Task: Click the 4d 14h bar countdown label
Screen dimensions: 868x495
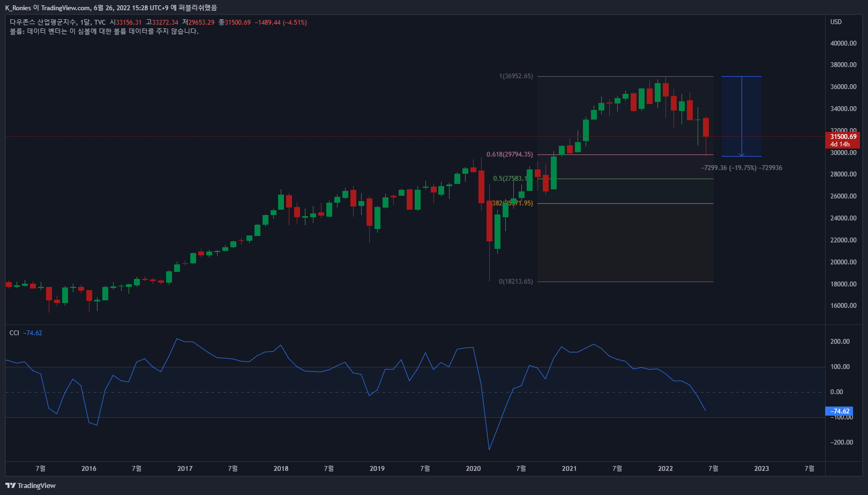Action: click(x=840, y=144)
